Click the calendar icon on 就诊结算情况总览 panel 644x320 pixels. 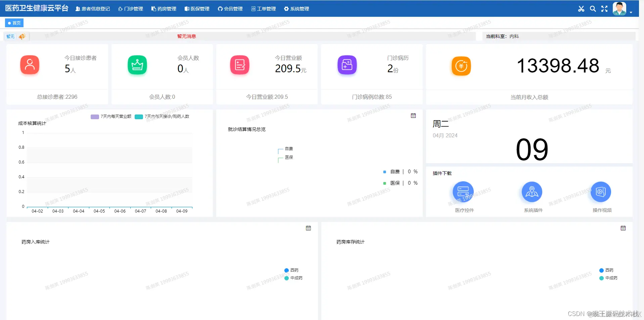(x=413, y=116)
